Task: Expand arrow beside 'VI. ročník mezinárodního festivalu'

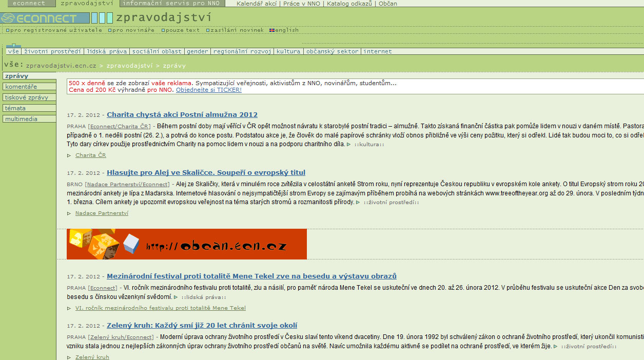Action: coord(69,308)
